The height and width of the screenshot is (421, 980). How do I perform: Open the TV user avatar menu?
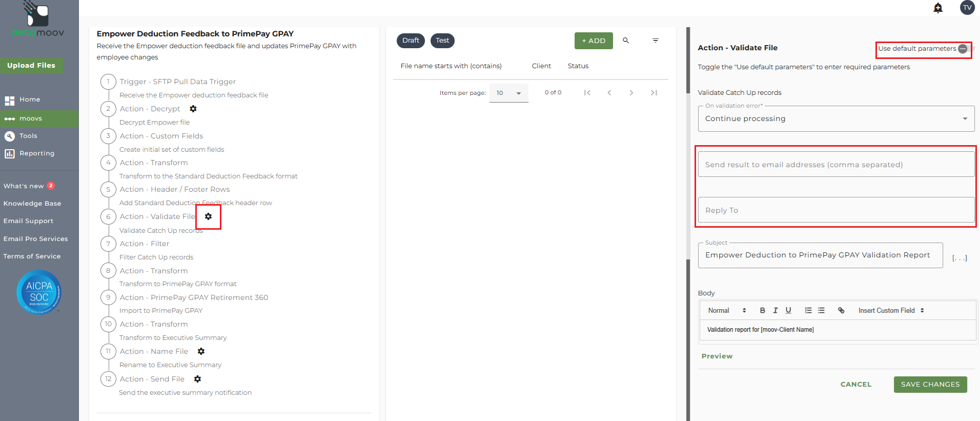coord(967,8)
